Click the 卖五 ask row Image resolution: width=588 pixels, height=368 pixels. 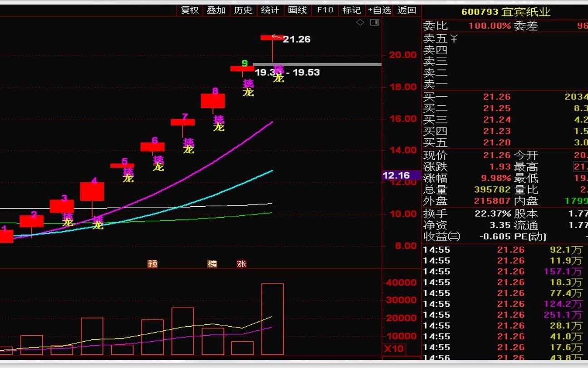(x=505, y=39)
